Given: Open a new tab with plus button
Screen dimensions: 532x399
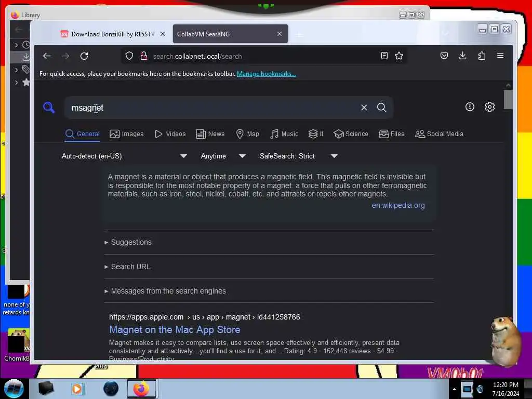Looking at the screenshot, I should (299, 34).
